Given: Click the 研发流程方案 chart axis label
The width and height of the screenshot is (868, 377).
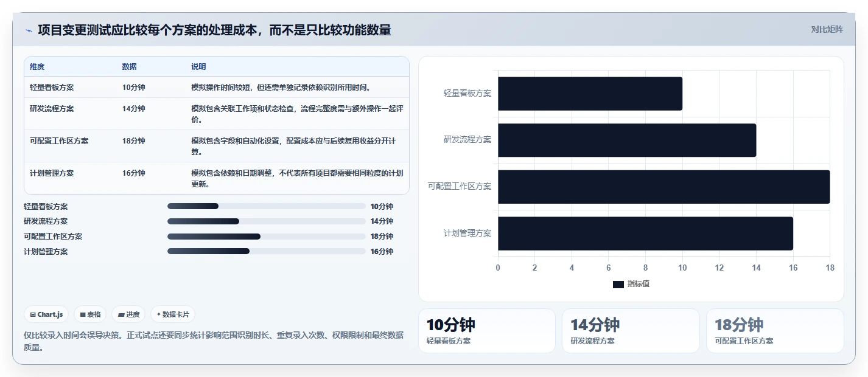Looking at the screenshot, I should [467, 140].
